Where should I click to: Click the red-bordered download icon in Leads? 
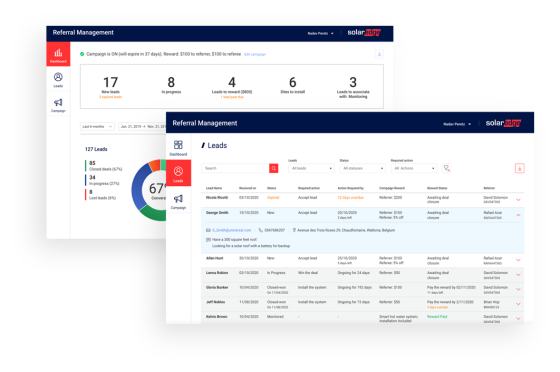click(520, 168)
